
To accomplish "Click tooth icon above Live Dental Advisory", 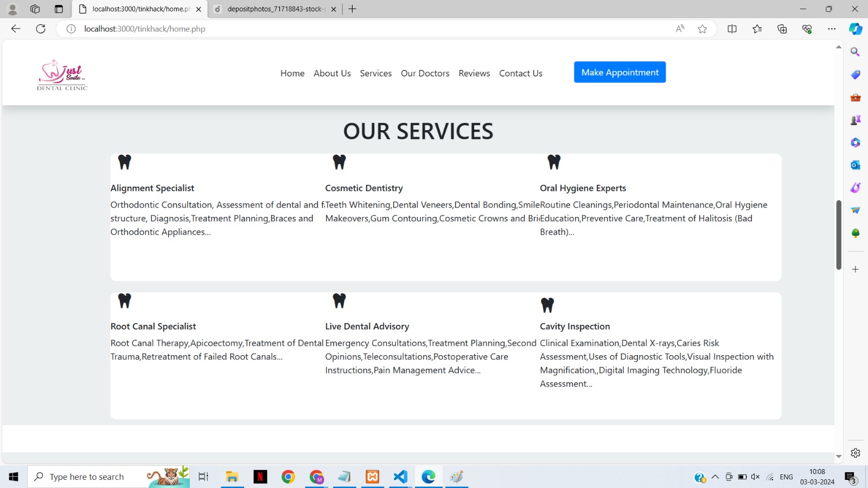I will [x=340, y=301].
